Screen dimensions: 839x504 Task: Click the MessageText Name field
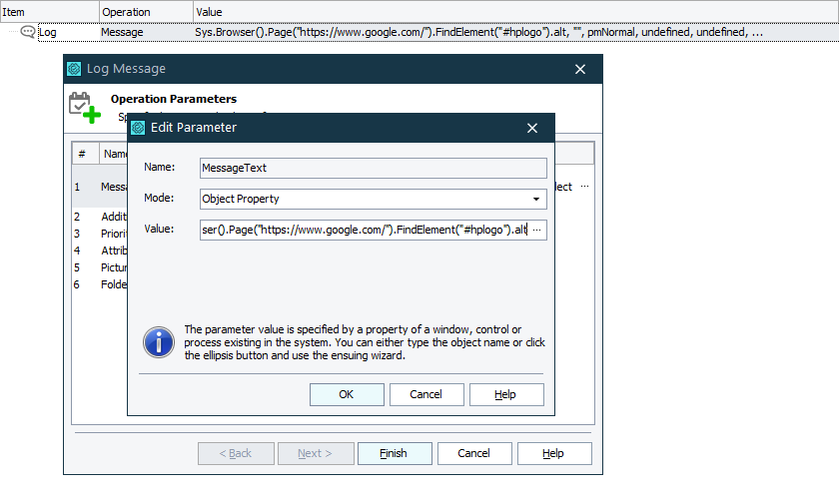tap(373, 168)
